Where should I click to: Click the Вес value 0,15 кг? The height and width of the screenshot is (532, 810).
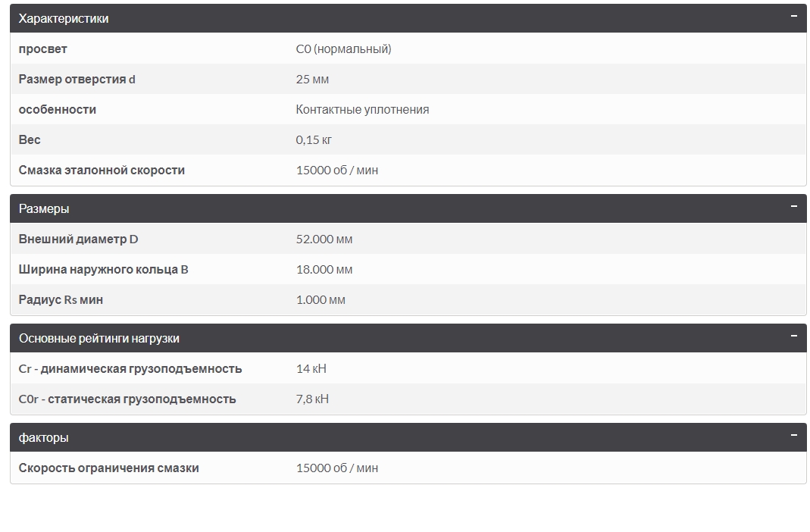(x=314, y=140)
